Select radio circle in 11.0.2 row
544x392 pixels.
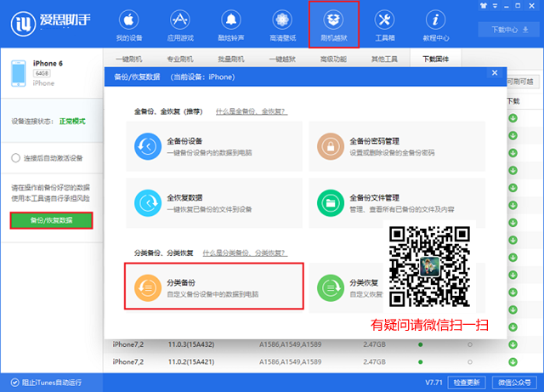click(x=470, y=361)
